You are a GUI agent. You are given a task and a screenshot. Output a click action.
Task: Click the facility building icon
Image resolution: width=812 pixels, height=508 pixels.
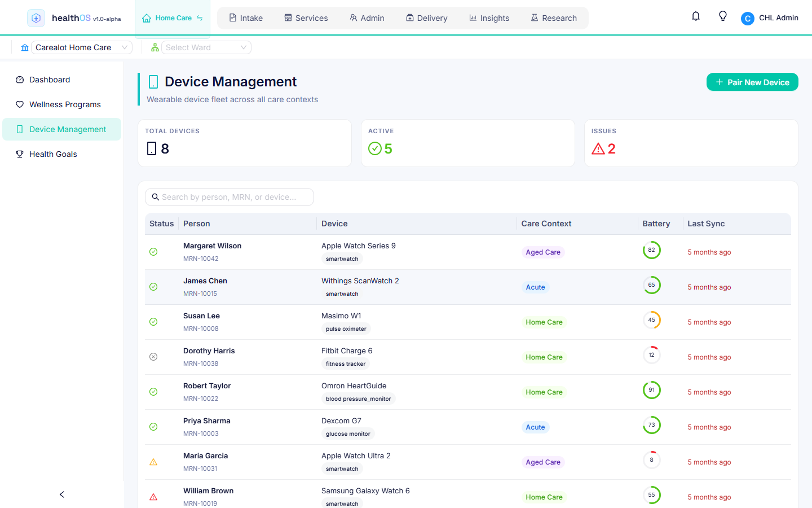coord(25,48)
